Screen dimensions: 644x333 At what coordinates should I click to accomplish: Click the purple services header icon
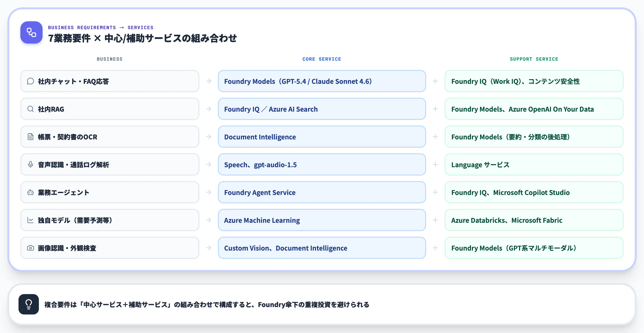tap(31, 32)
